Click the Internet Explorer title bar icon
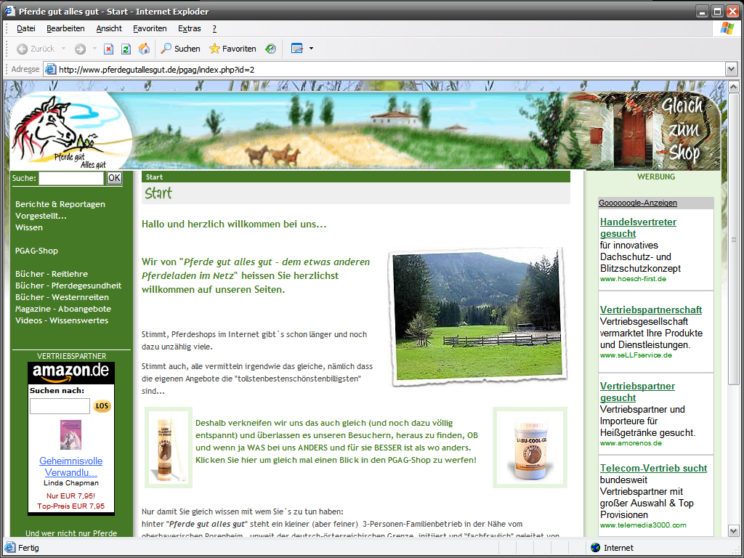 click(x=9, y=11)
